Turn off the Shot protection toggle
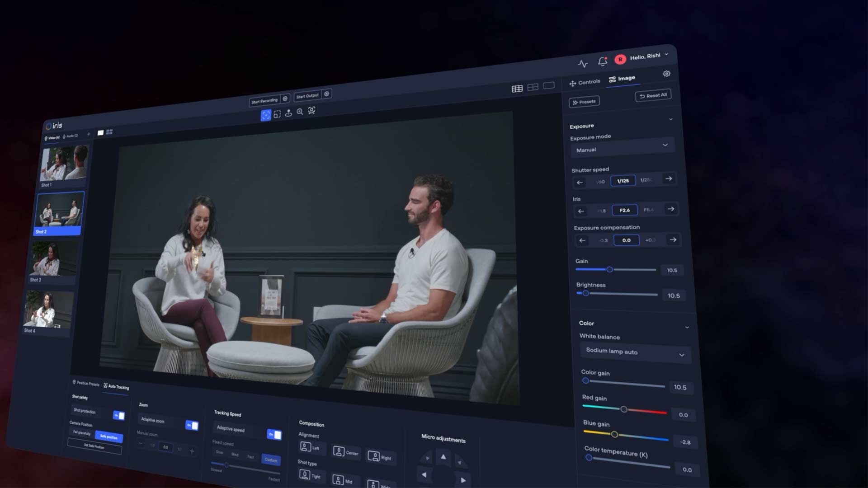Screen dimensions: 868x488 click(118, 415)
